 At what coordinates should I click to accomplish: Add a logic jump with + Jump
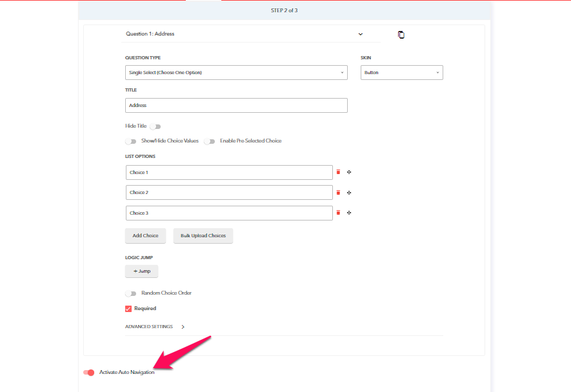tap(141, 271)
